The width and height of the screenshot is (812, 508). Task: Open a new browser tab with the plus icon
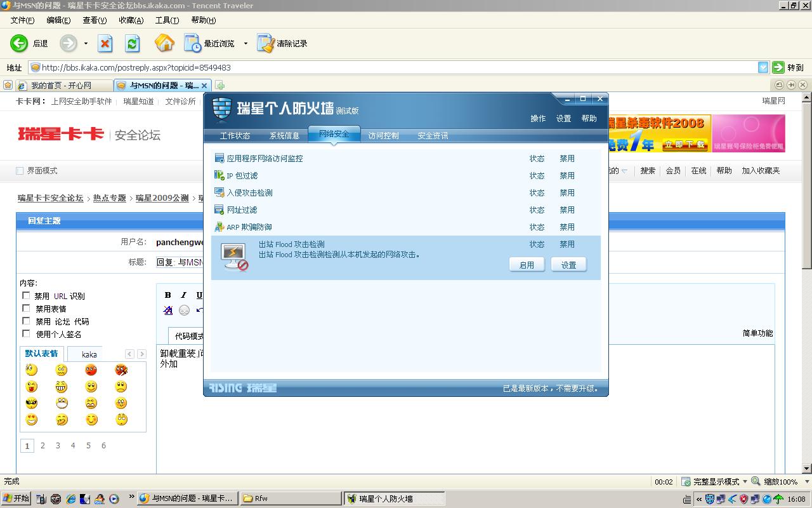(x=220, y=85)
